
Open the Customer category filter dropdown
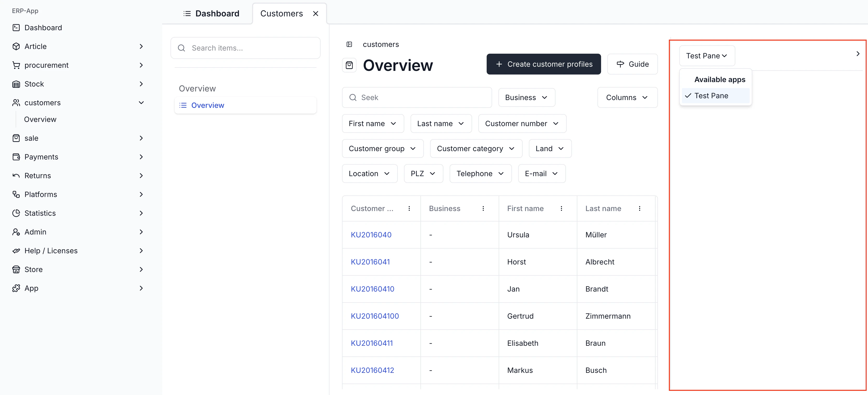pos(476,149)
